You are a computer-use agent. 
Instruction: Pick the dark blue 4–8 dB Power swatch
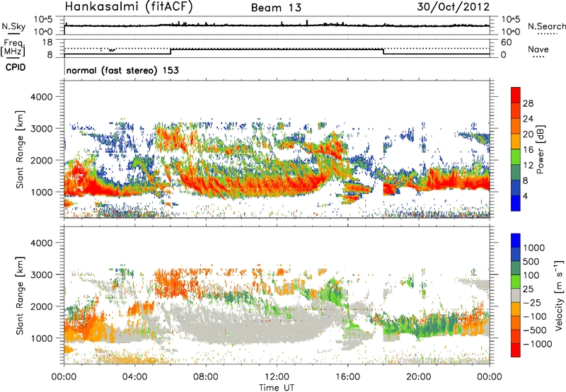click(x=516, y=188)
